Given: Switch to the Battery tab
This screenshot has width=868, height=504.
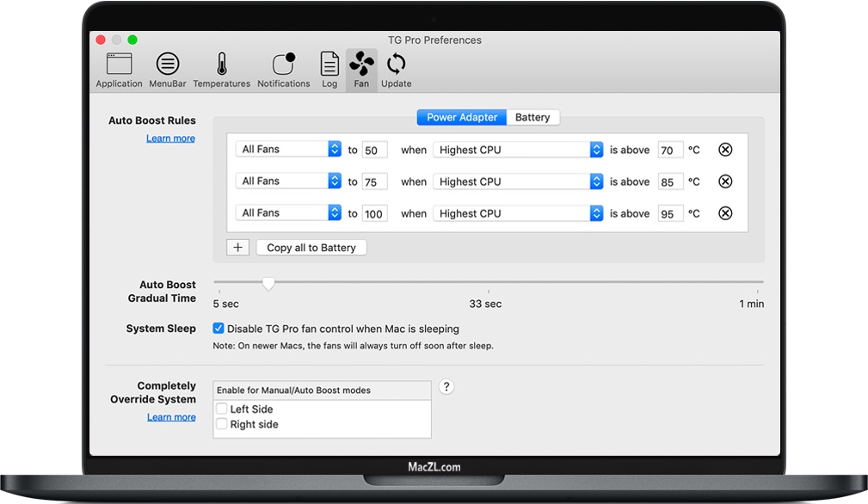Looking at the screenshot, I should [x=532, y=117].
